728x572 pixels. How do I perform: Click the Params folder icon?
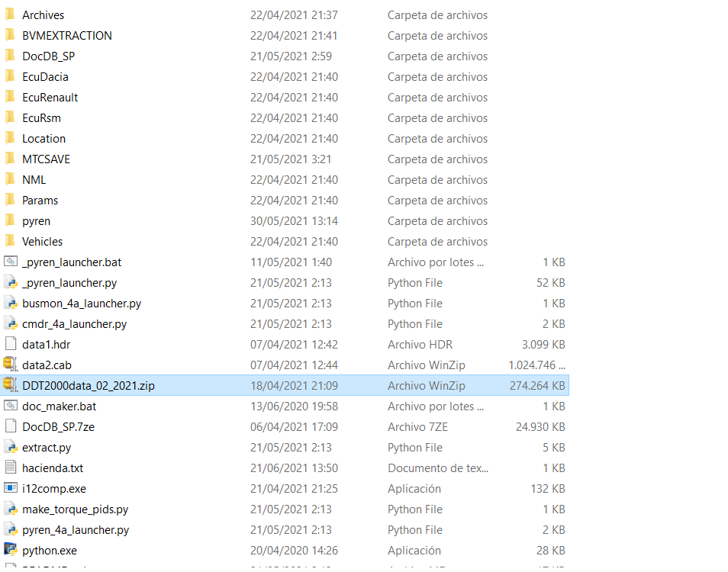pos(10,200)
